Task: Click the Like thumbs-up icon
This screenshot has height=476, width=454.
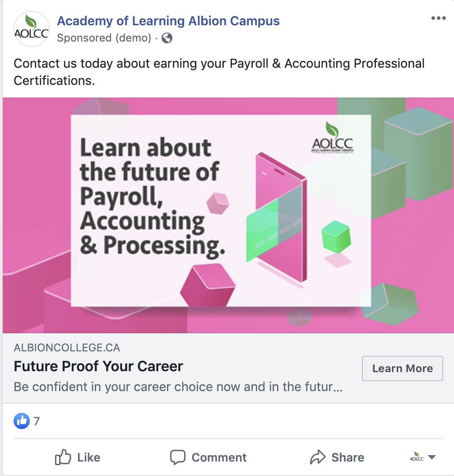Action: click(x=63, y=457)
